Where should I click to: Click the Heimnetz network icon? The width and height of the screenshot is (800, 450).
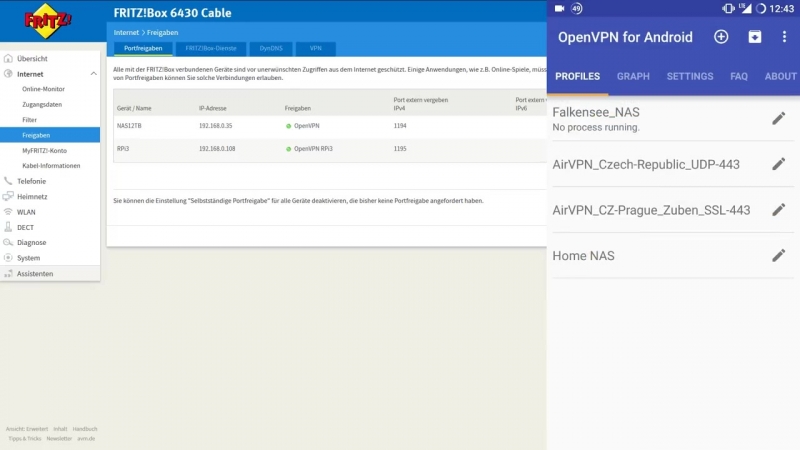coord(8,196)
